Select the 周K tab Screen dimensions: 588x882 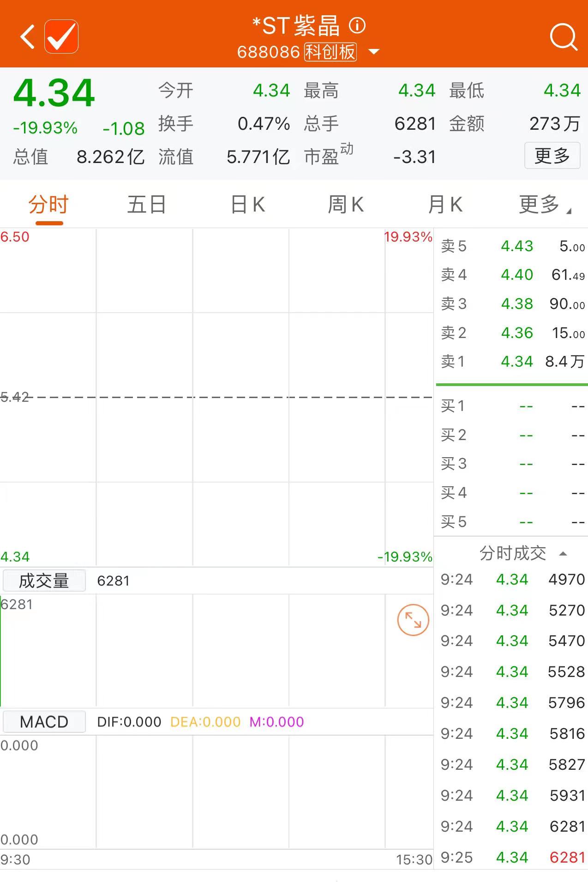346,205
